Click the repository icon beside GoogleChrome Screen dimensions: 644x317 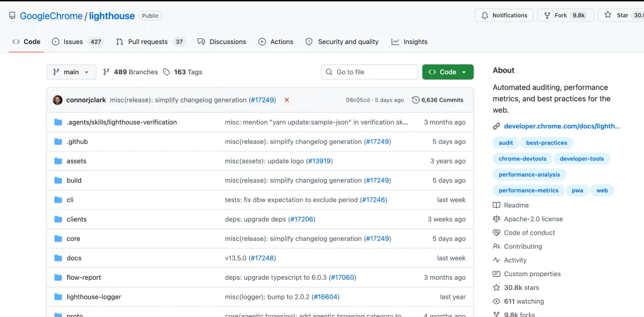tap(13, 16)
